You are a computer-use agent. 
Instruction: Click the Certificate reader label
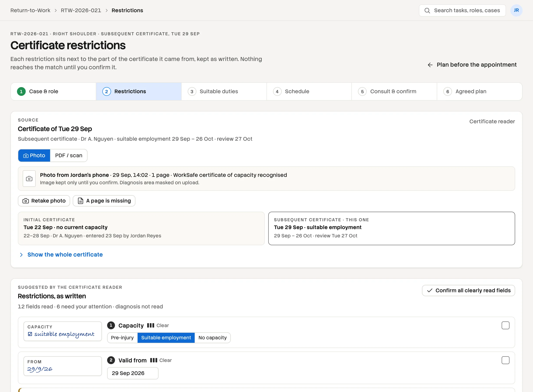pos(492,122)
